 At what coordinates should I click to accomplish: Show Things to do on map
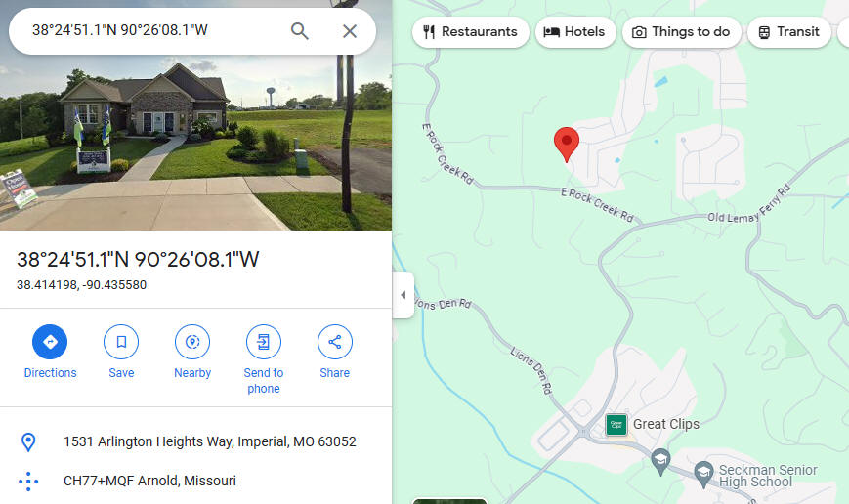point(681,32)
